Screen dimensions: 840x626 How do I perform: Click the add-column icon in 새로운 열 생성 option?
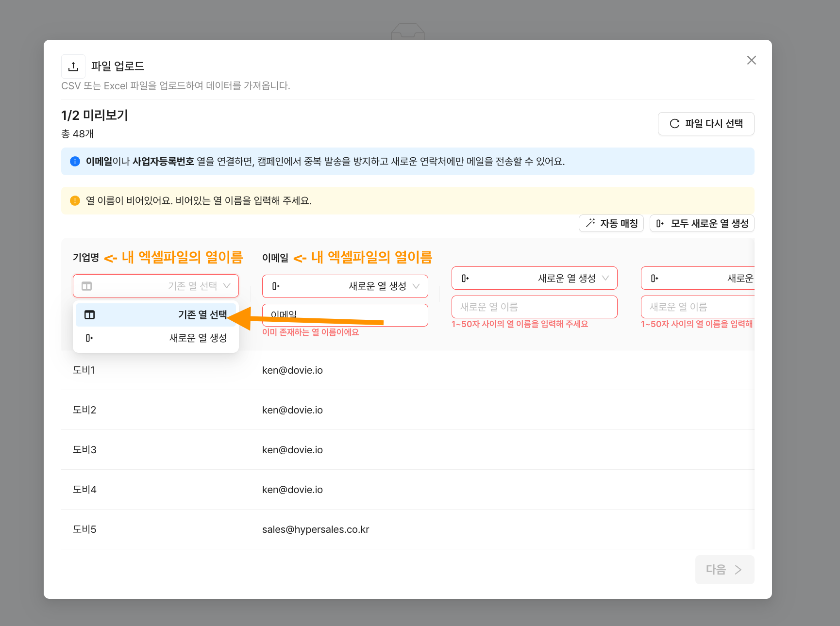89,338
